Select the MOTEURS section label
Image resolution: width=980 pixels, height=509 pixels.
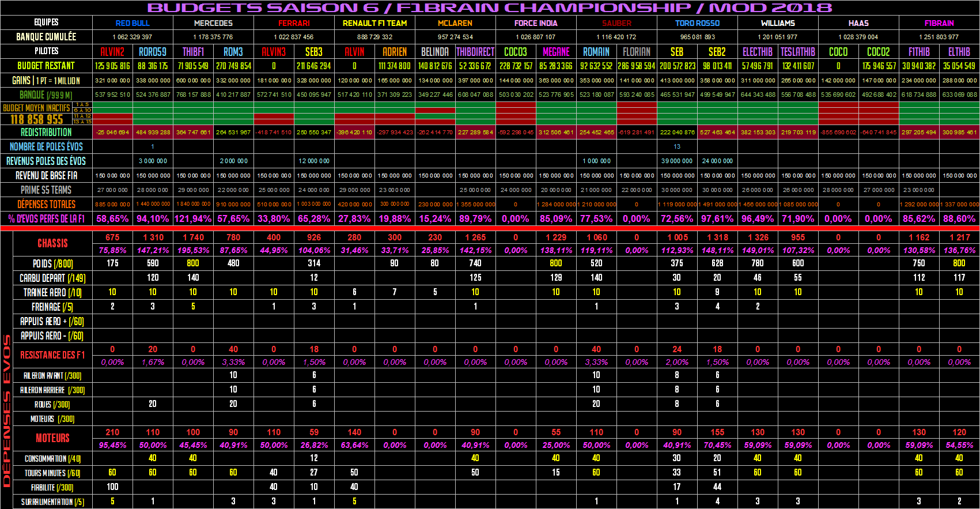tap(52, 438)
